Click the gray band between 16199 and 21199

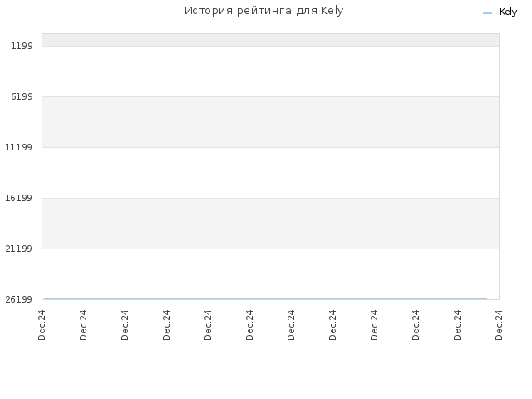270,224
